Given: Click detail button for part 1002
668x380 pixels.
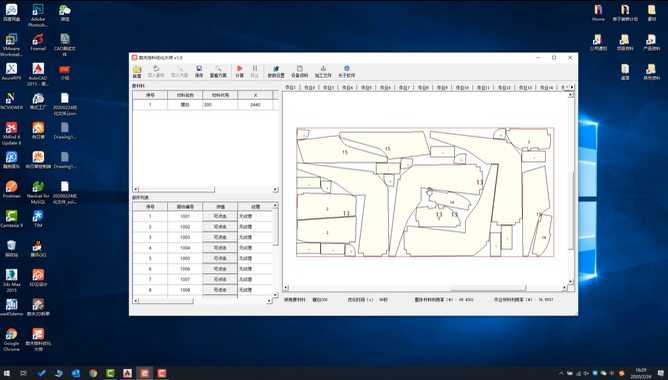Looking at the screenshot, I should pyautogui.click(x=220, y=227).
